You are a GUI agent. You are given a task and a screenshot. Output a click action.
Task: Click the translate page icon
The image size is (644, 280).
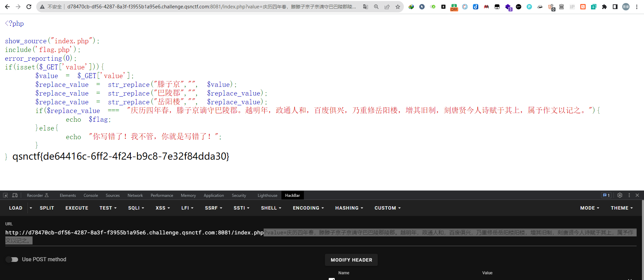366,7
